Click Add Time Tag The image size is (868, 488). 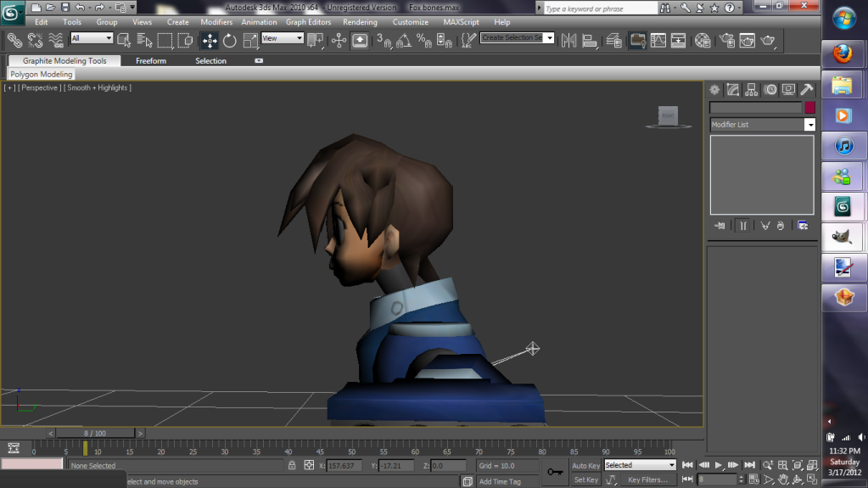[x=500, y=481]
